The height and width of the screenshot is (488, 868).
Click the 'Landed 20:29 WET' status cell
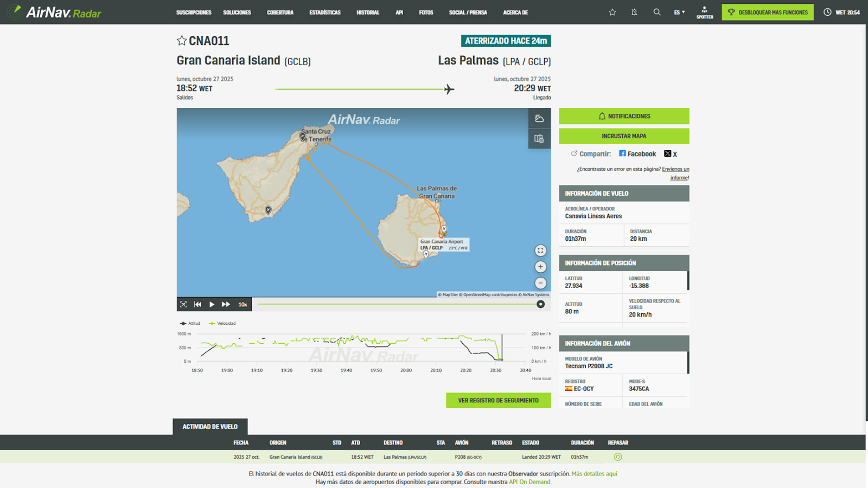click(541, 457)
